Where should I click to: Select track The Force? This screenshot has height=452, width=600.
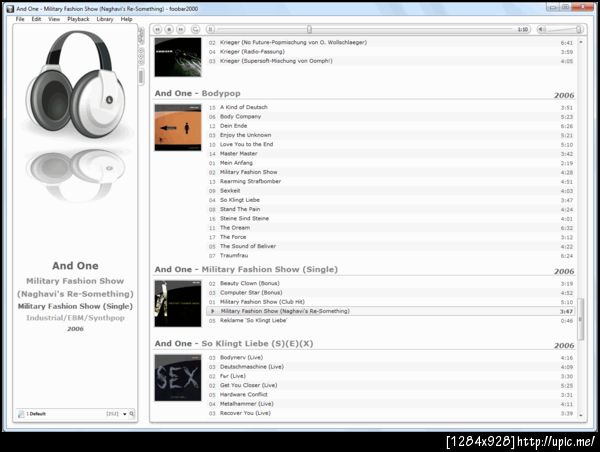coord(390,237)
